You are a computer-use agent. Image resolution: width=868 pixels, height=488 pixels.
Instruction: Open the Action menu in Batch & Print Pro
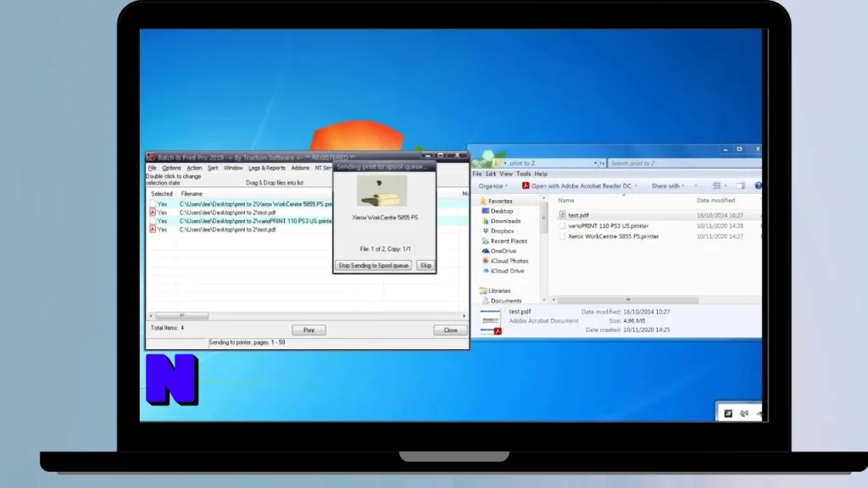[x=194, y=168]
